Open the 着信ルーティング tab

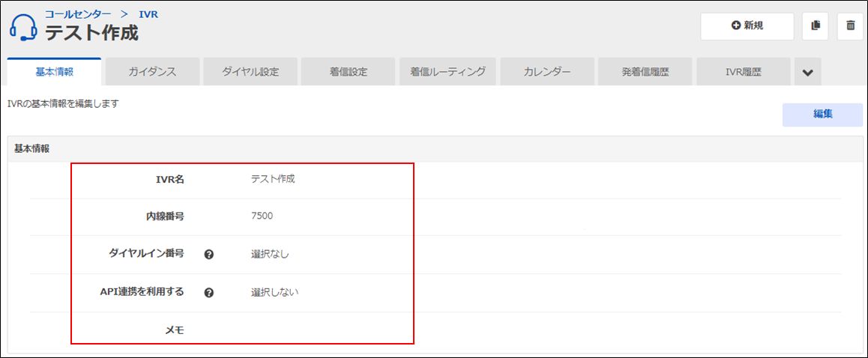tap(447, 72)
